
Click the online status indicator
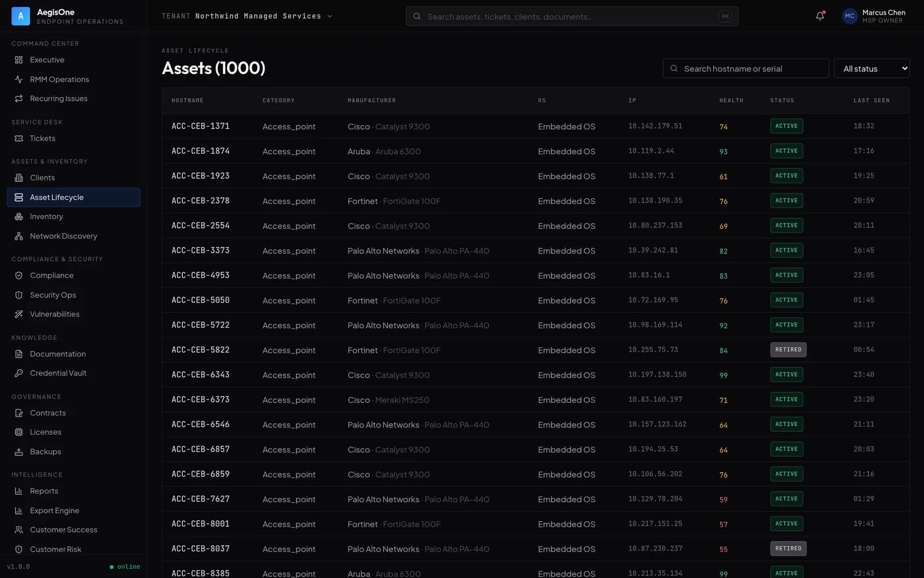coord(125,566)
